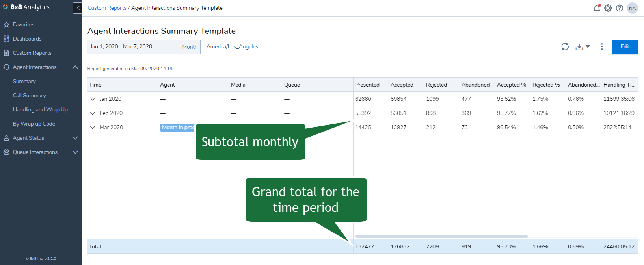Click the Custom Reports document icon
The width and height of the screenshot is (644, 265).
click(6, 53)
